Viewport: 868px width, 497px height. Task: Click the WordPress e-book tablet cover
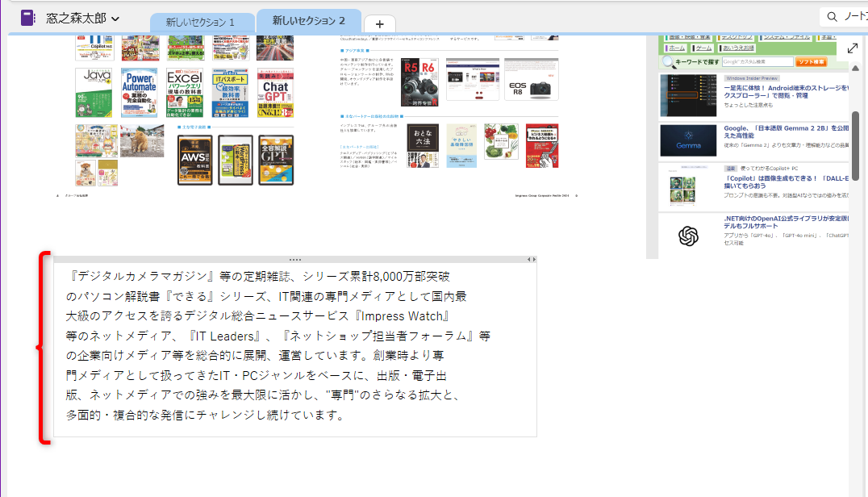click(x=236, y=160)
